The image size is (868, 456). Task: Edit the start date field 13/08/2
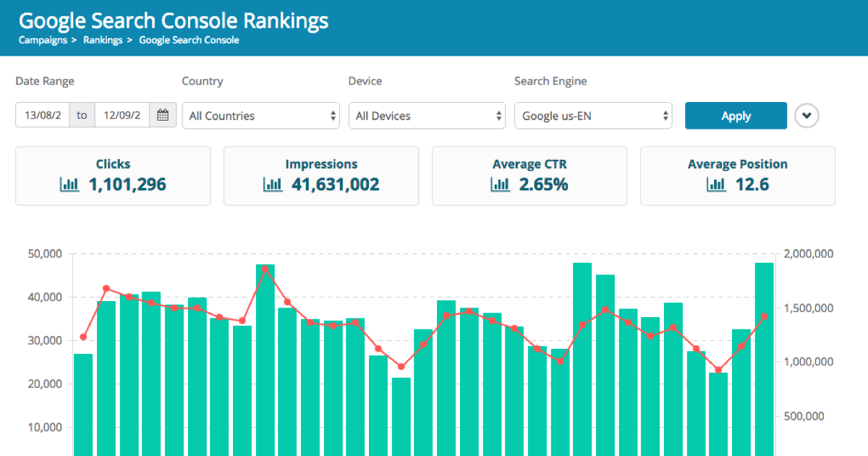click(43, 115)
